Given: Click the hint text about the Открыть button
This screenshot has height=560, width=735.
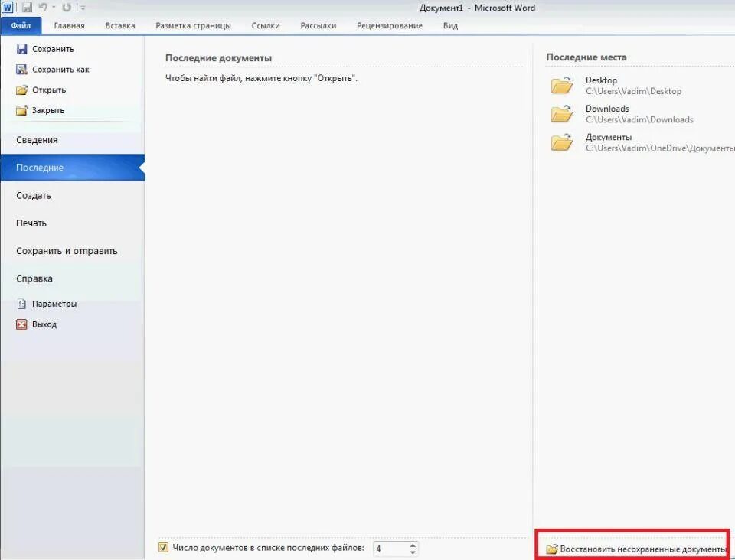Looking at the screenshot, I should click(x=261, y=78).
